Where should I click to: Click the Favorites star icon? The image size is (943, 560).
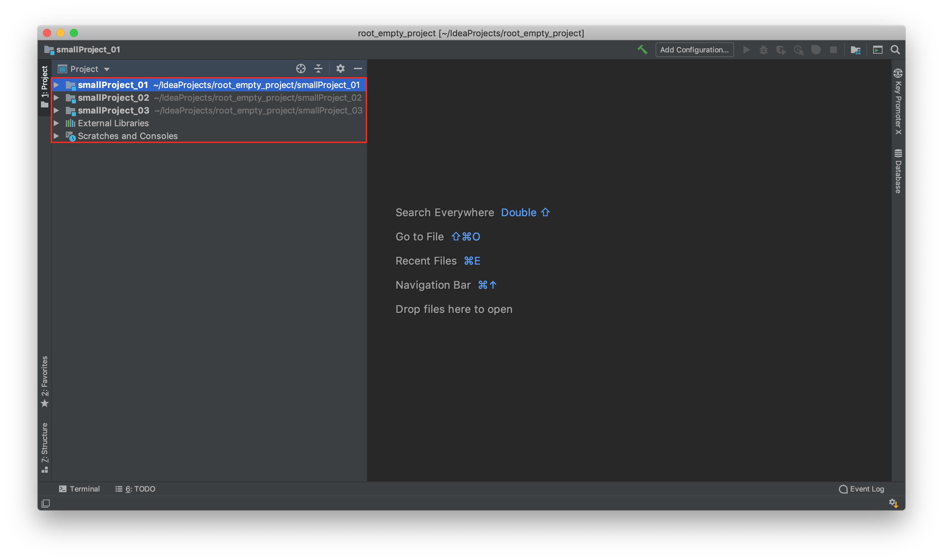(45, 404)
